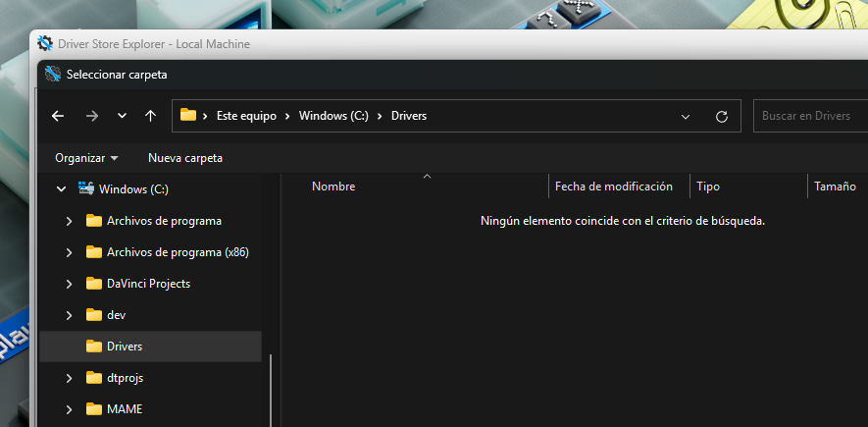Click the MAME folder icon

94,409
